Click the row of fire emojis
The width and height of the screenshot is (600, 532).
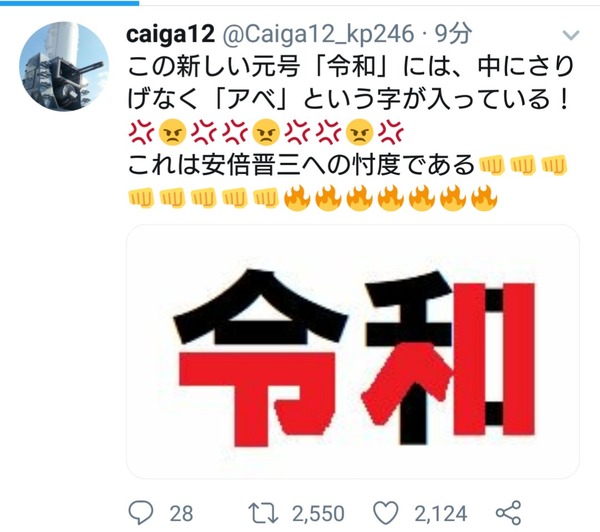click(391, 199)
